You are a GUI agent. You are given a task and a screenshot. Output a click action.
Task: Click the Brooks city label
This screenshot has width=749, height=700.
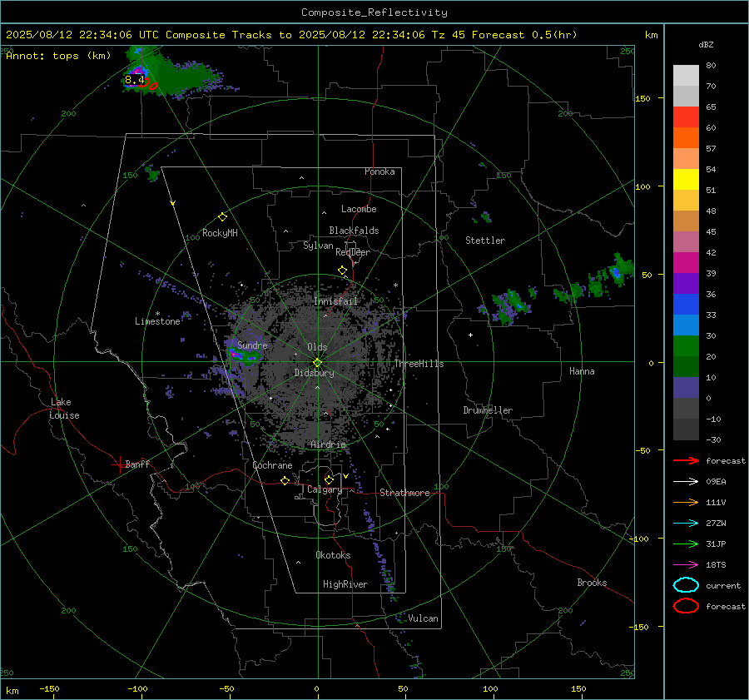(592, 583)
